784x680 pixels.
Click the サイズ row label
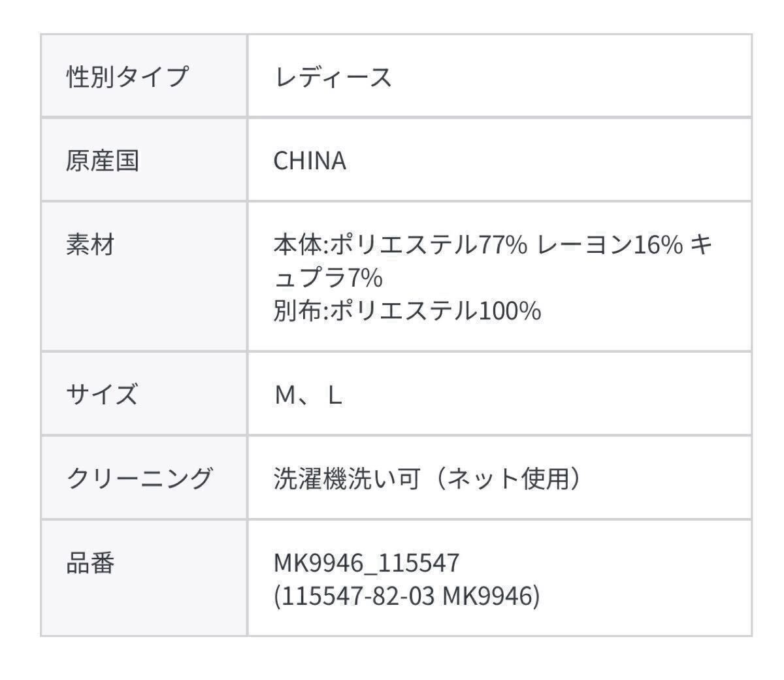click(x=102, y=395)
